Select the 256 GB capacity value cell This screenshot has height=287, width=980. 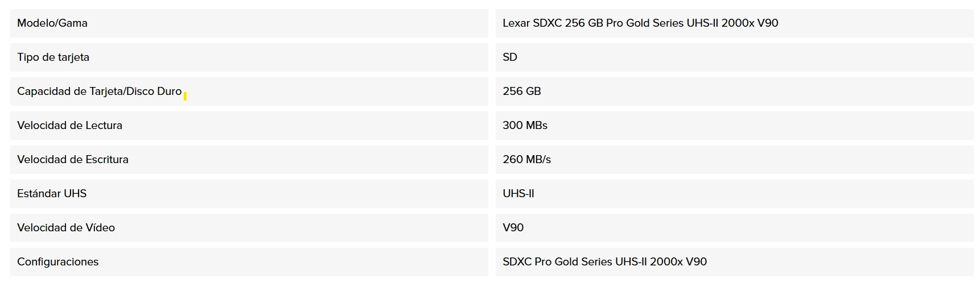pyautogui.click(x=522, y=91)
